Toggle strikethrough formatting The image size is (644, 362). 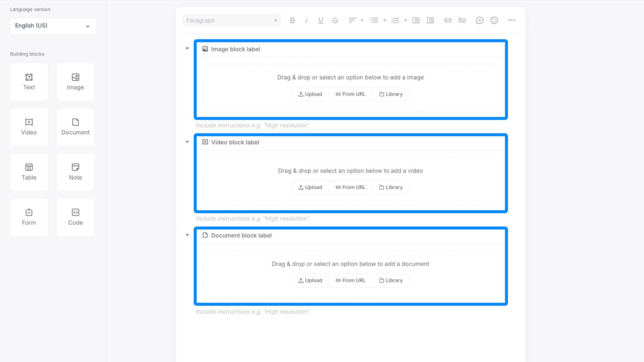335,20
